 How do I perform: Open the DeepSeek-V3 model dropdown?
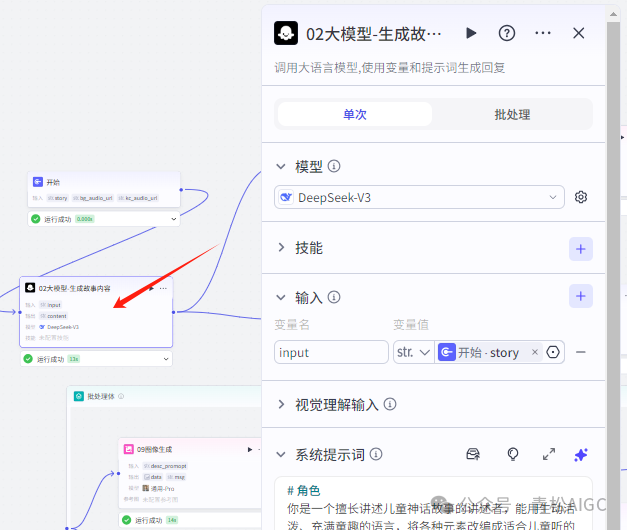[419, 197]
